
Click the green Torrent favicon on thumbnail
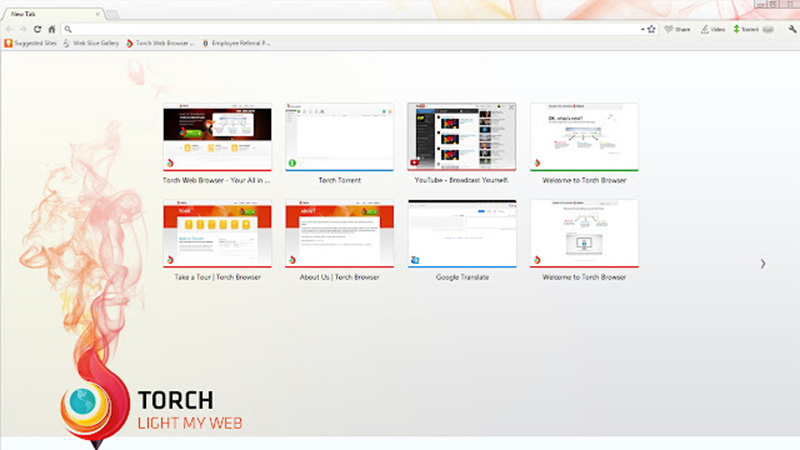[x=292, y=163]
